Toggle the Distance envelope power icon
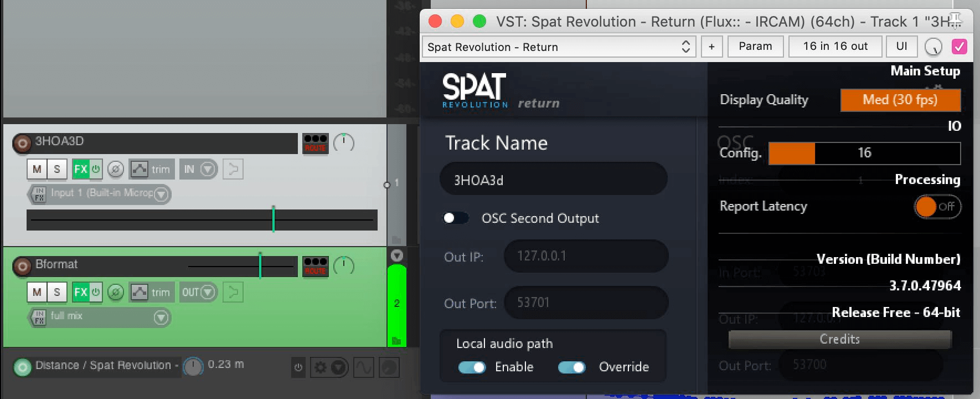 tap(298, 367)
